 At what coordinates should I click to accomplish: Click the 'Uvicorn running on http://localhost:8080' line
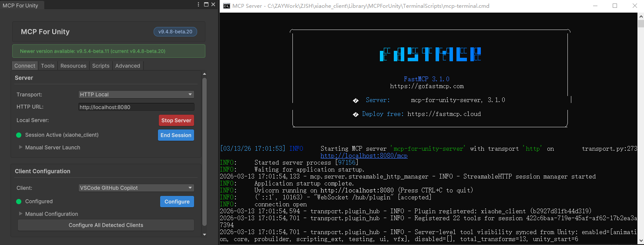[324, 190]
